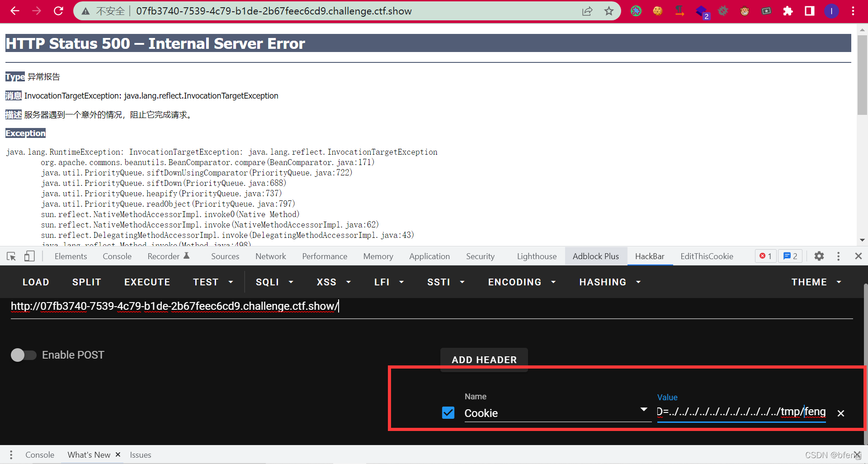Viewport: 868px width, 464px height.
Task: Click the ADD HEADER button
Action: 484,360
